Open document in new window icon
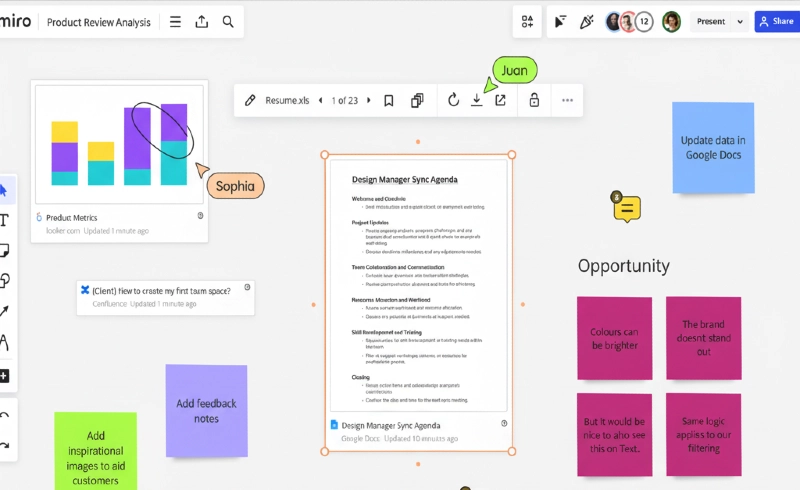 click(500, 100)
